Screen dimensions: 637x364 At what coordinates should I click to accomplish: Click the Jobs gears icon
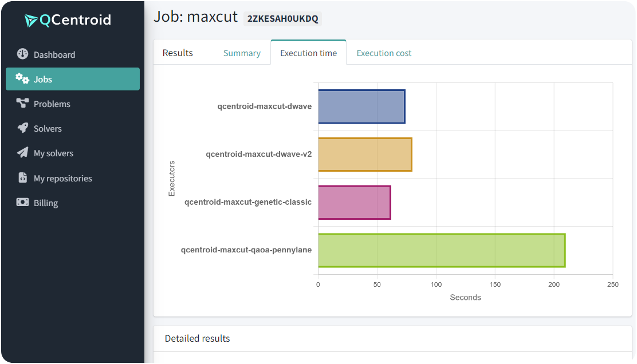pyautogui.click(x=22, y=79)
